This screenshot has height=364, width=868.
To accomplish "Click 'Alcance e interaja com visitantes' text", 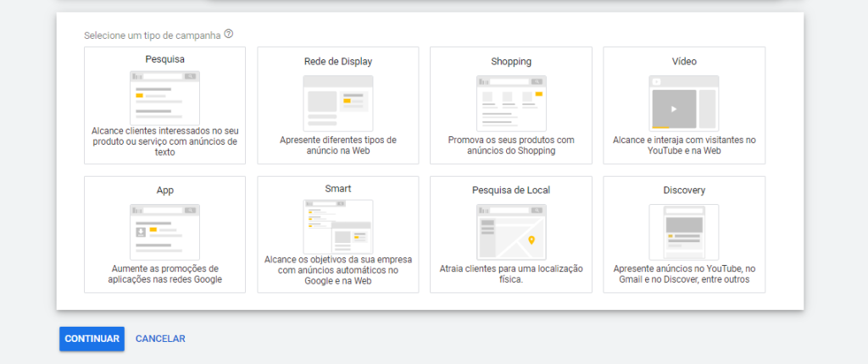I will (x=684, y=145).
